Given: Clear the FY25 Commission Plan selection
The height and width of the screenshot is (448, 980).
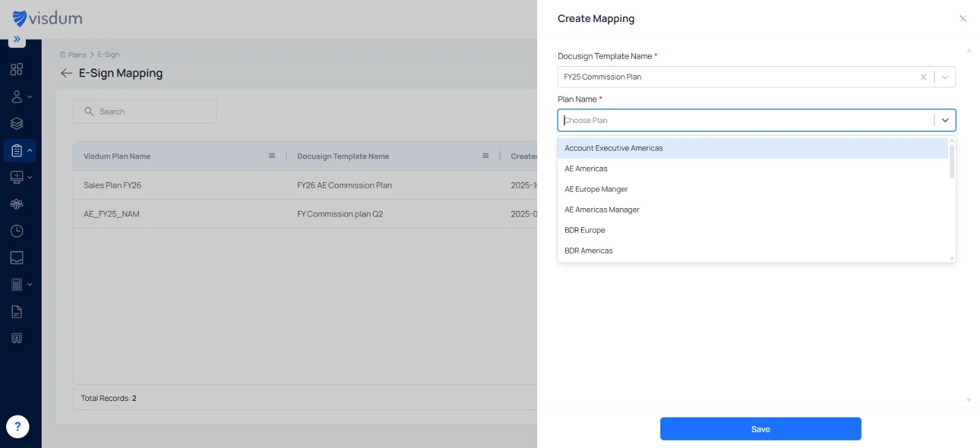Looking at the screenshot, I should [x=923, y=77].
